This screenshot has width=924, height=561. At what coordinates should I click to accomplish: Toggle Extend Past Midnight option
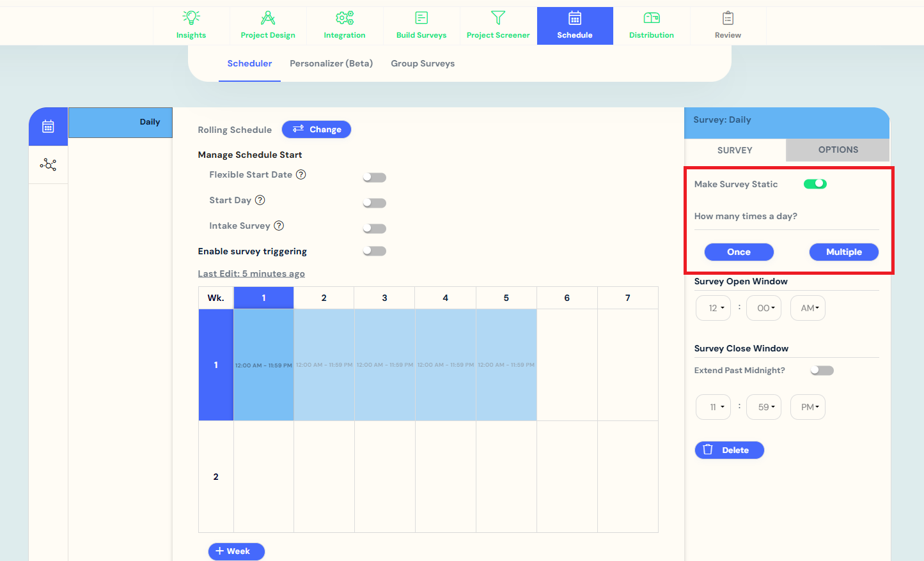(x=822, y=371)
